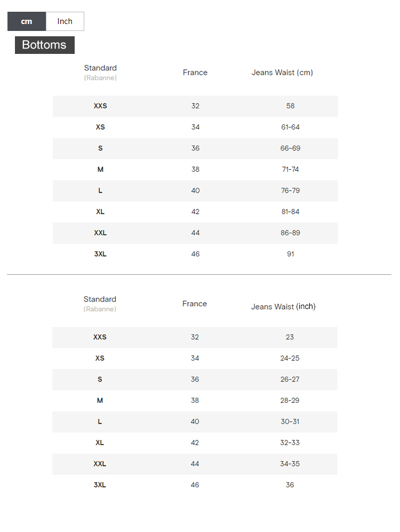400x532 pixels.
Task: Click Jeans Waist (cm) column header
Action: (282, 73)
